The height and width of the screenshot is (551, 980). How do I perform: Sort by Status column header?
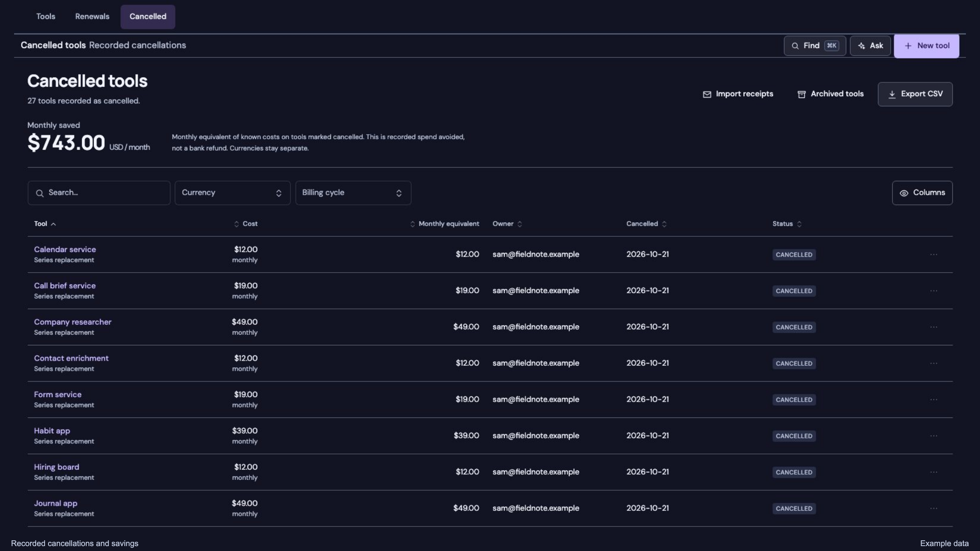787,224
